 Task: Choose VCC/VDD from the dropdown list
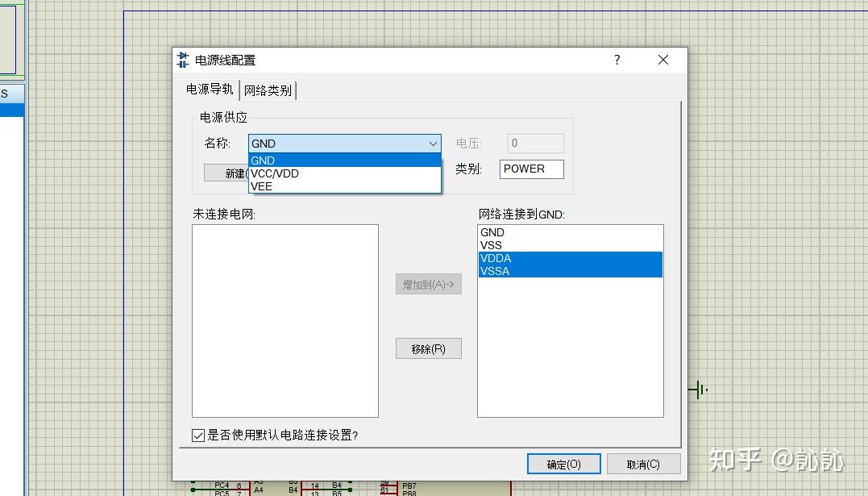344,173
